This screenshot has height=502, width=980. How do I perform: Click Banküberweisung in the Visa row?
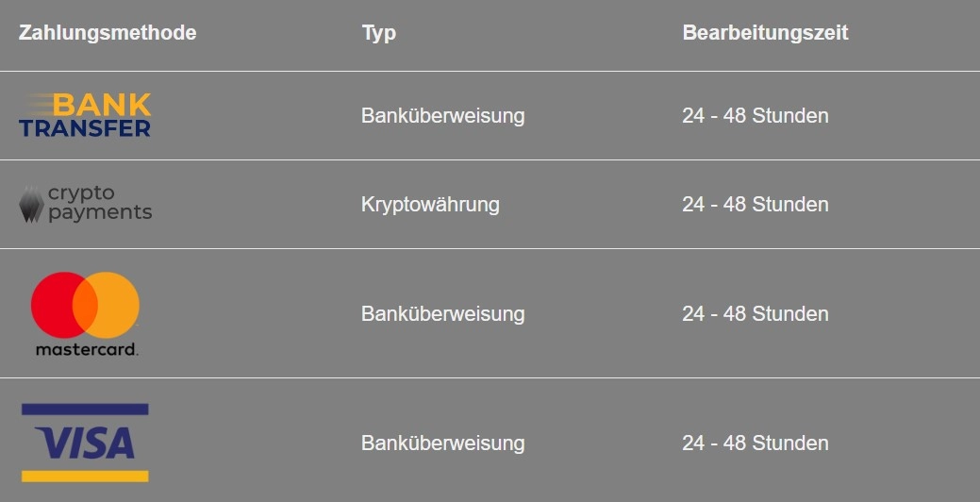tap(442, 443)
